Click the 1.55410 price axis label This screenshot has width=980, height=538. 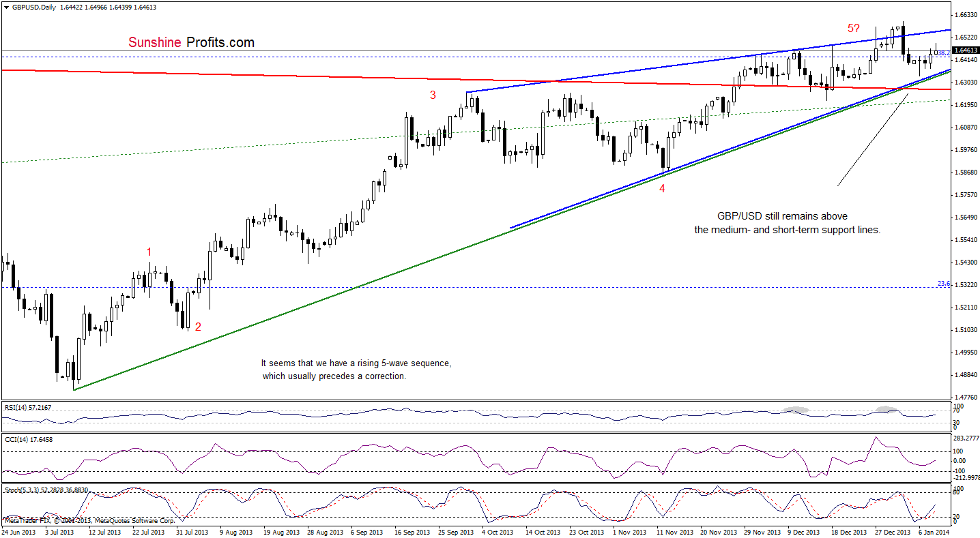[966, 239]
